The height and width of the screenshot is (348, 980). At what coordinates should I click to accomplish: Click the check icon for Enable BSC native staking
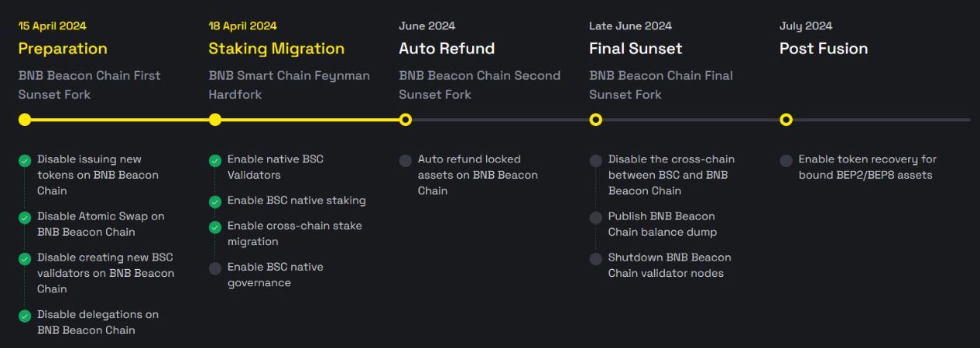point(215,202)
